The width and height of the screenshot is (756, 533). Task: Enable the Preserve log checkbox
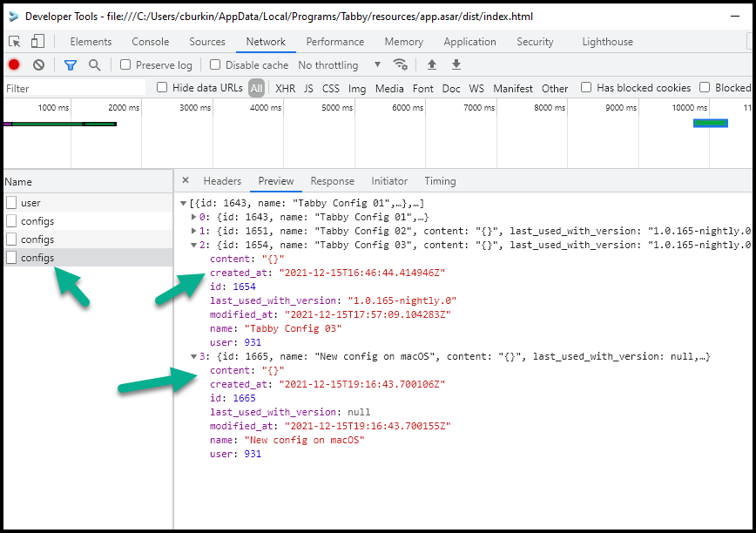click(x=125, y=64)
